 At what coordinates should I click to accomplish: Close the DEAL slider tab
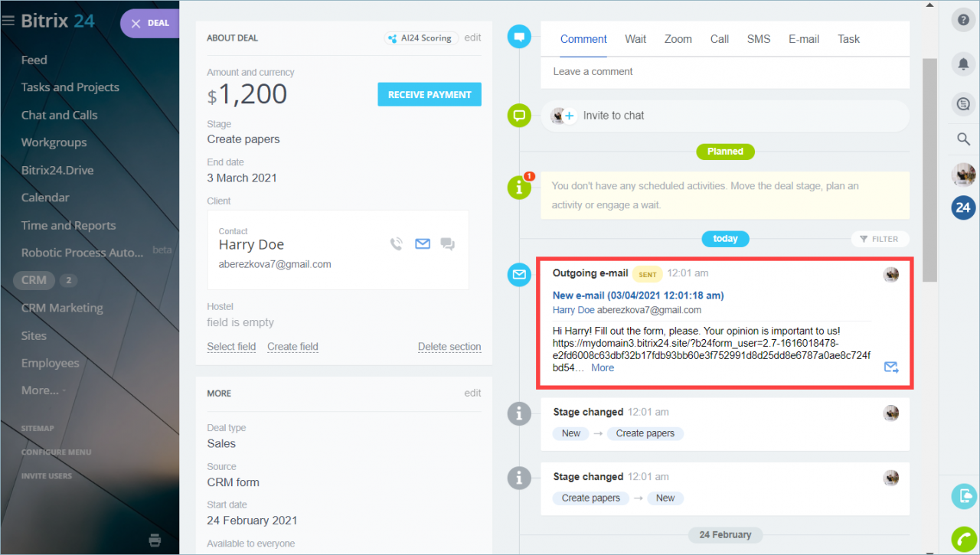pos(136,23)
